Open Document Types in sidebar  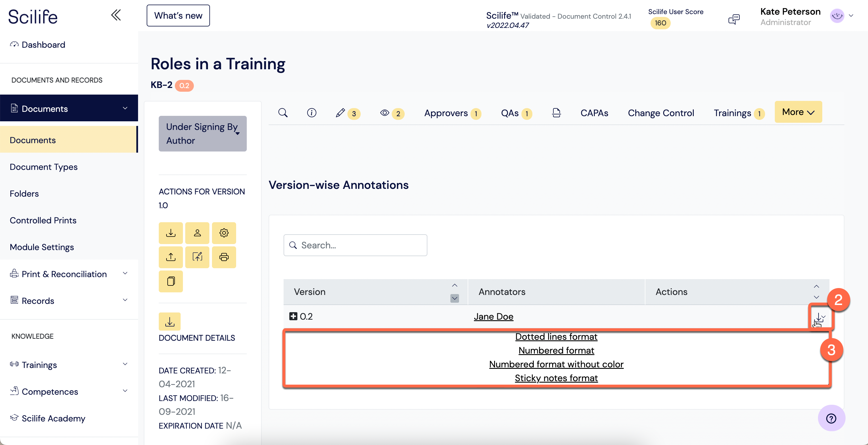[43, 167]
